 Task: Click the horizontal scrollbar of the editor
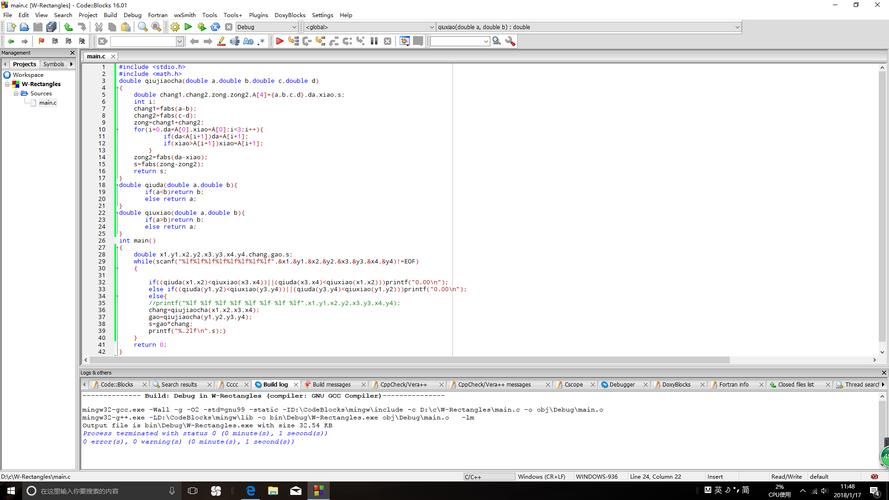coord(409,360)
